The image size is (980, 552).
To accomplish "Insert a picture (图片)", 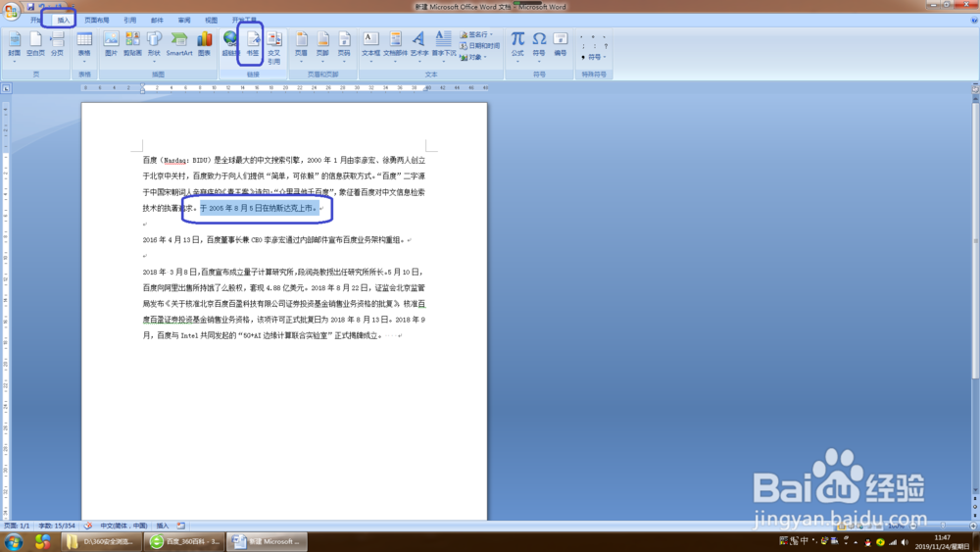I will [112, 45].
